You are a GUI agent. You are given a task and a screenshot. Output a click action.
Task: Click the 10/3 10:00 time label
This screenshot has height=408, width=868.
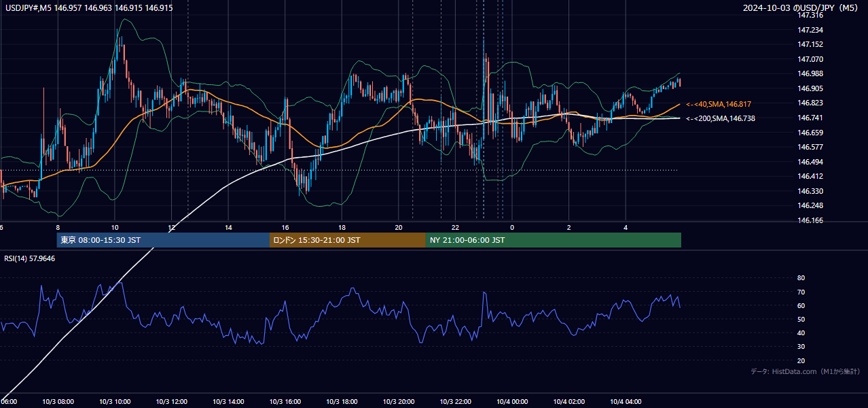tap(115, 402)
